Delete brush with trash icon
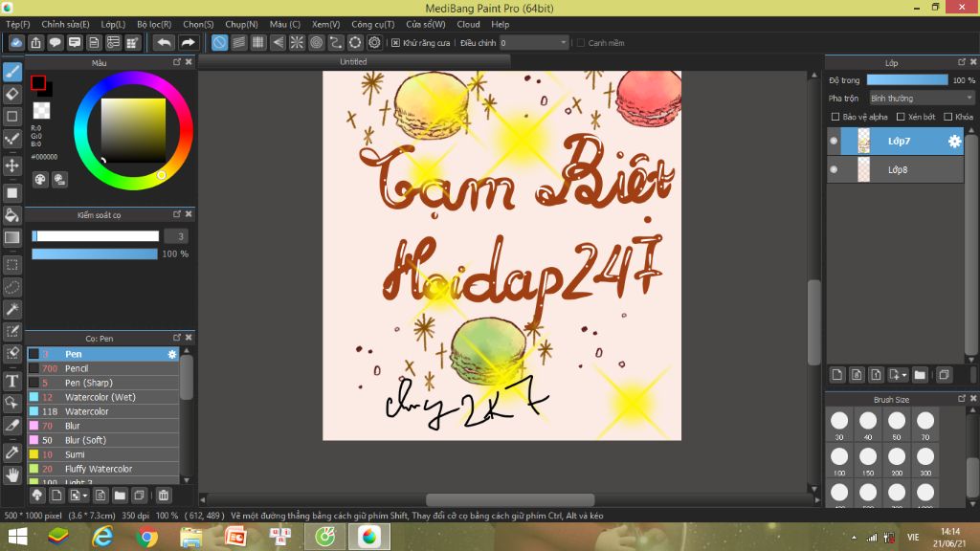Image resolution: width=980 pixels, height=551 pixels. coord(164,496)
